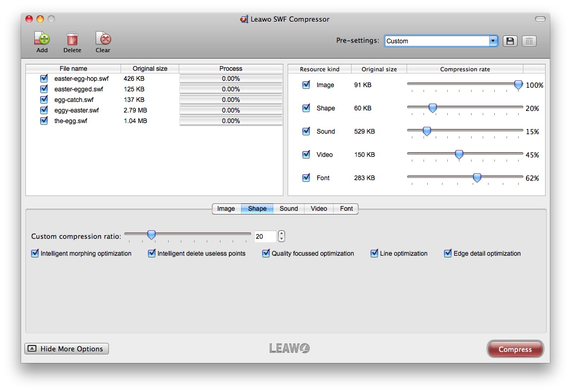Click the yellow minimize window button

40,19
